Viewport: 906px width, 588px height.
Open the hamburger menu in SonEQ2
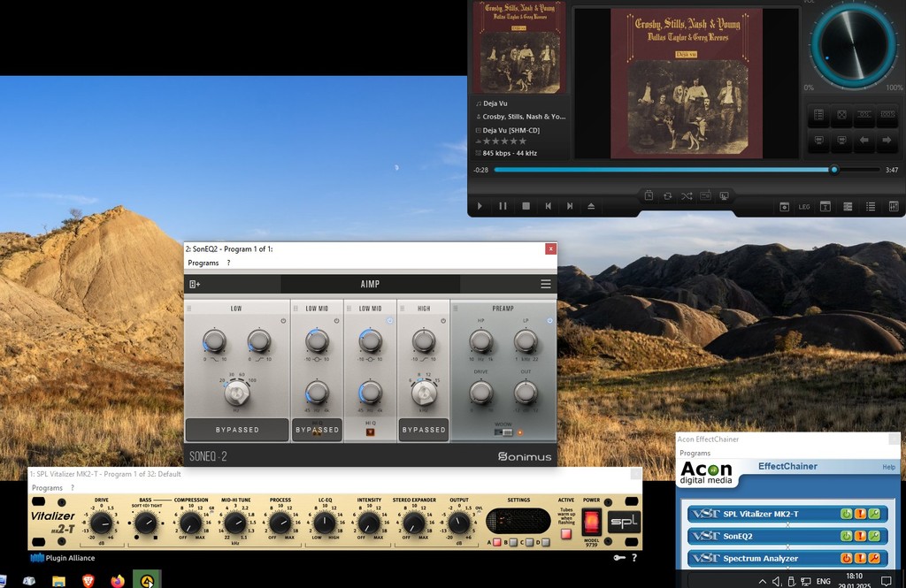coord(545,284)
